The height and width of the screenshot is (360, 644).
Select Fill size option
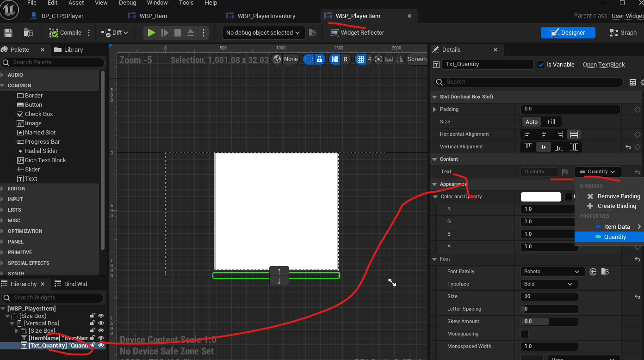click(551, 122)
